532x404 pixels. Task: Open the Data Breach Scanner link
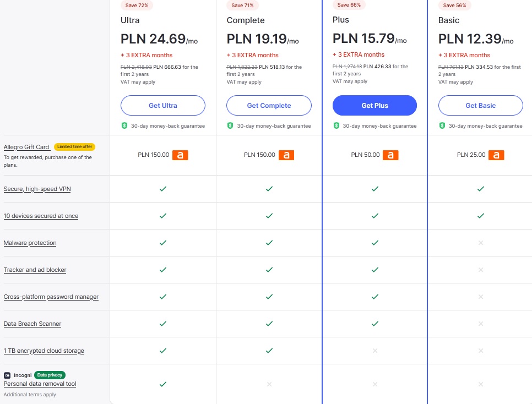(x=32, y=324)
